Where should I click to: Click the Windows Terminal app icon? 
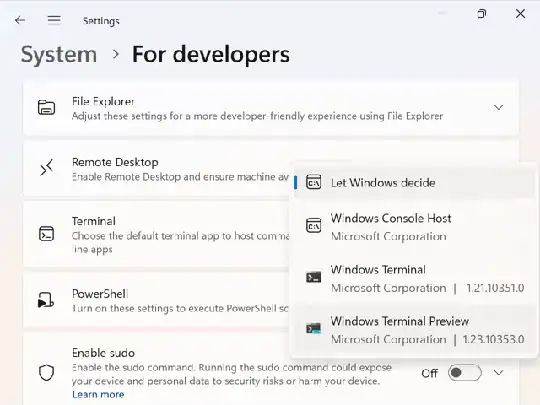[313, 277]
